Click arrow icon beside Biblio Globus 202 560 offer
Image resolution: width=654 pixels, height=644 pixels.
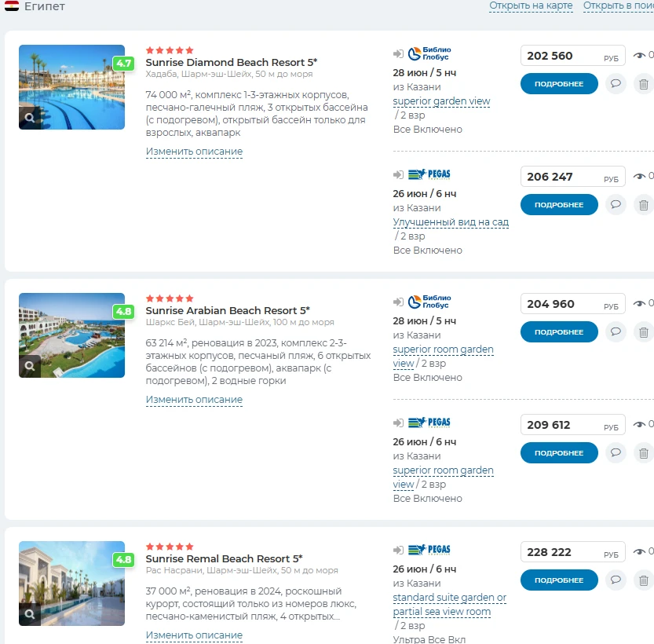point(398,54)
